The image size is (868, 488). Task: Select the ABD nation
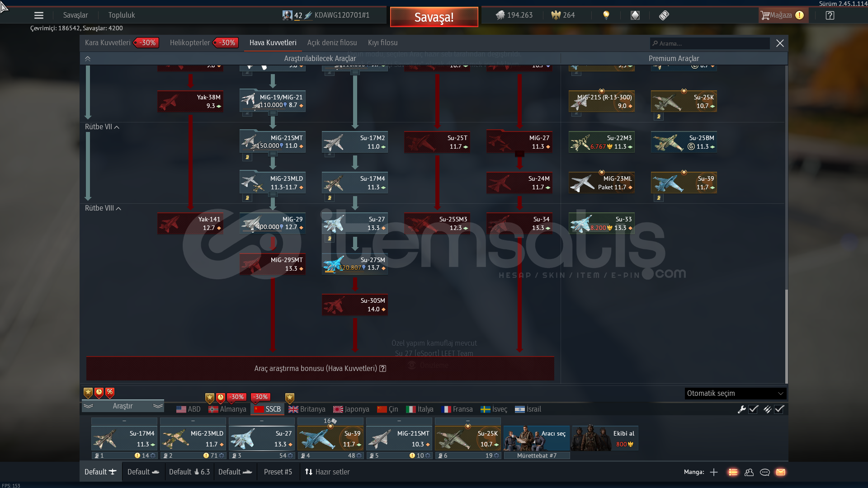189,409
